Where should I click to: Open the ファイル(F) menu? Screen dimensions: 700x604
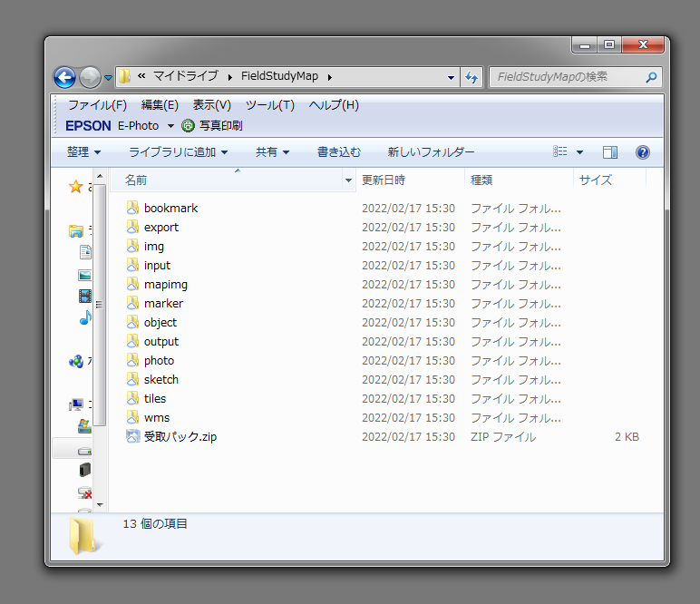pyautogui.click(x=97, y=105)
